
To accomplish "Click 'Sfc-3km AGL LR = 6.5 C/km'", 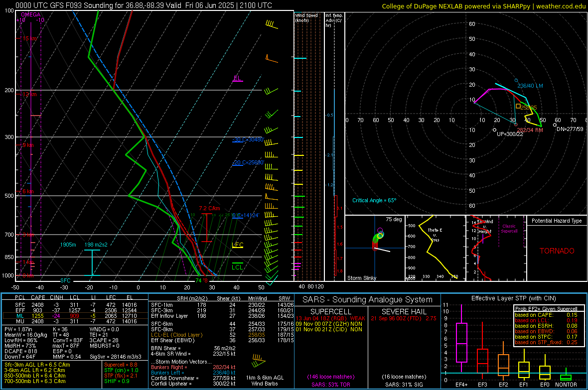I will (37, 365).
